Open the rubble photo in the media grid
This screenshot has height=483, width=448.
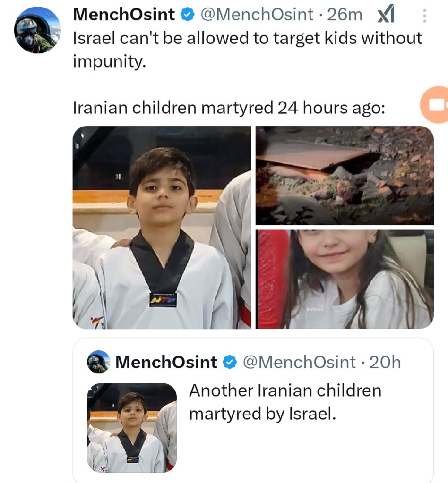click(345, 175)
